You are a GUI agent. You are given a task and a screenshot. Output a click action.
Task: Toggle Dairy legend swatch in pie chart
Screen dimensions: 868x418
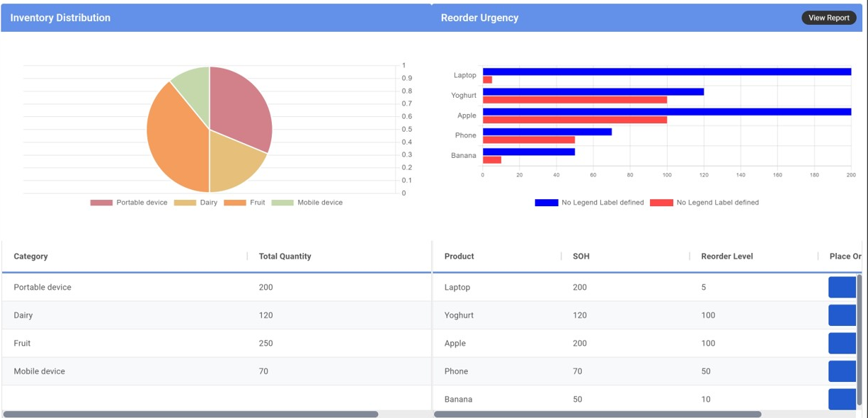185,203
